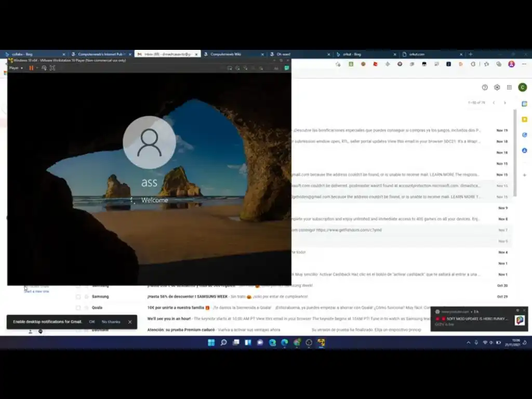Viewport: 532px width, 399px height.
Task: Close the orkut.com tab
Action: tap(461, 54)
